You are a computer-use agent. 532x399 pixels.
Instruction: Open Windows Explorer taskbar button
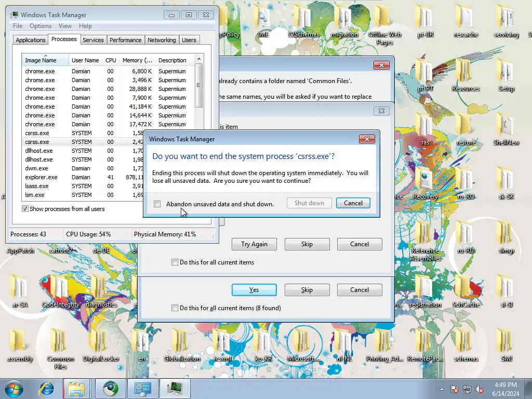click(x=76, y=389)
